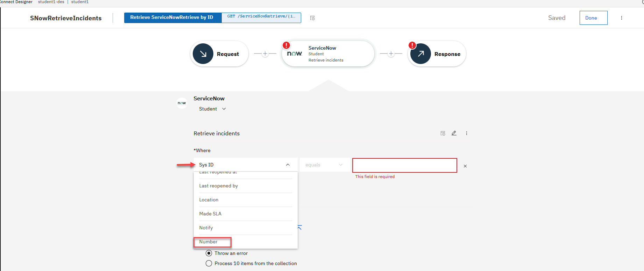
Task: Remove the Where condition with the X
Action: [465, 166]
